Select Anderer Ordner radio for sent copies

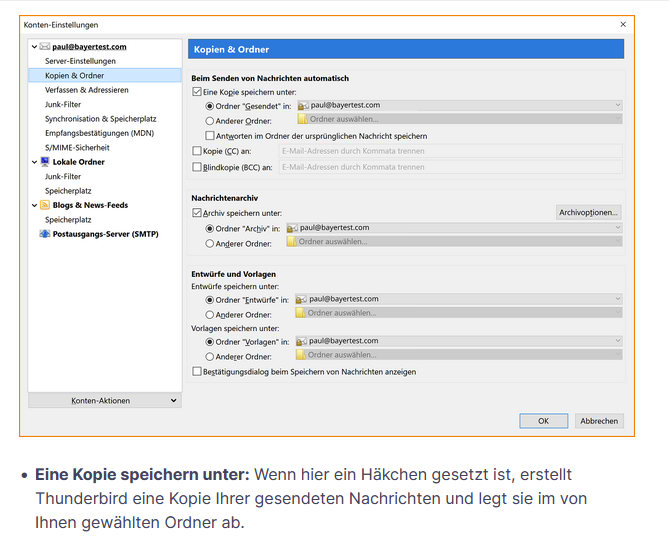[209, 121]
